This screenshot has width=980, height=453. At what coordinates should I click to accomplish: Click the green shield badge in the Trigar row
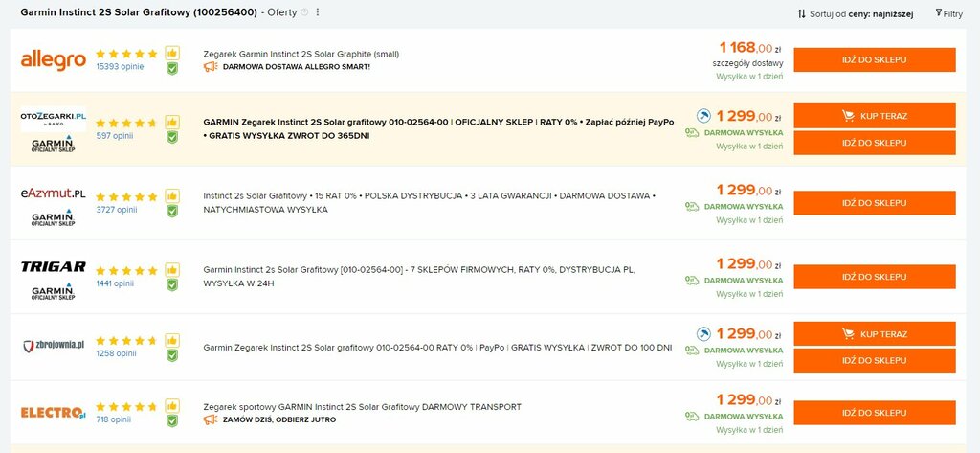click(172, 284)
